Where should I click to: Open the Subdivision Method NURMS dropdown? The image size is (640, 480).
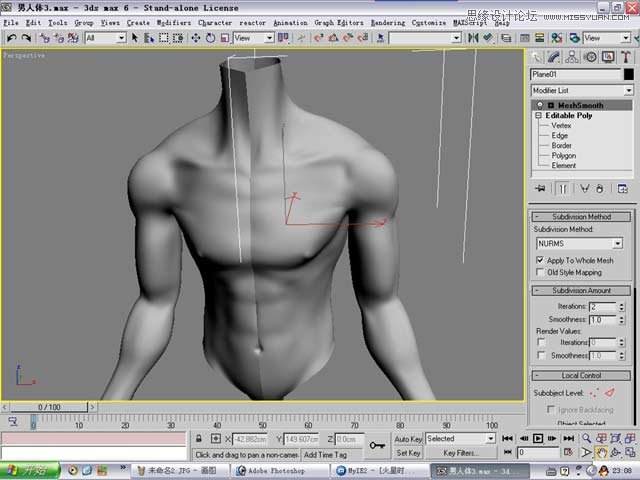(579, 243)
